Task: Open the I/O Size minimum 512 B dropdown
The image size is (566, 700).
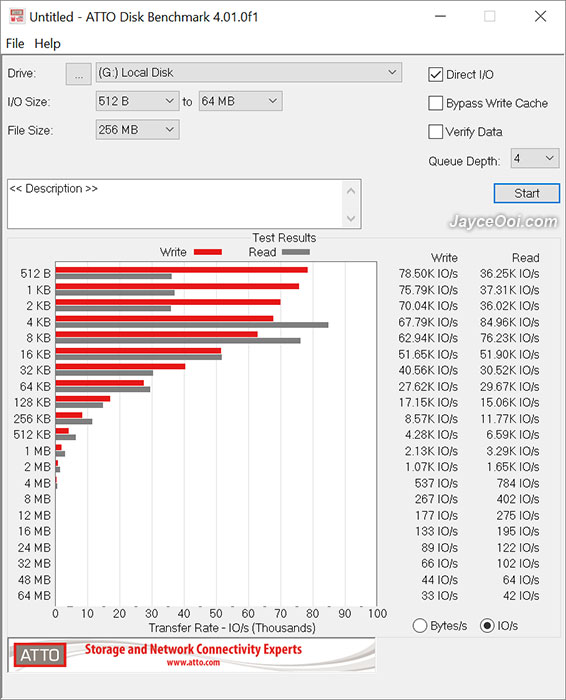Action: [x=137, y=101]
